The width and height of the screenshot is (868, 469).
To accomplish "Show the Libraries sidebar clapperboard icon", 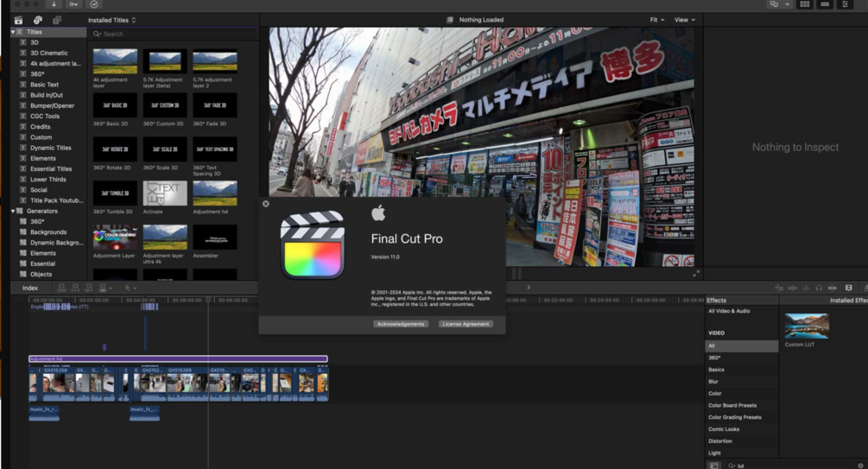I will pyautogui.click(x=18, y=20).
